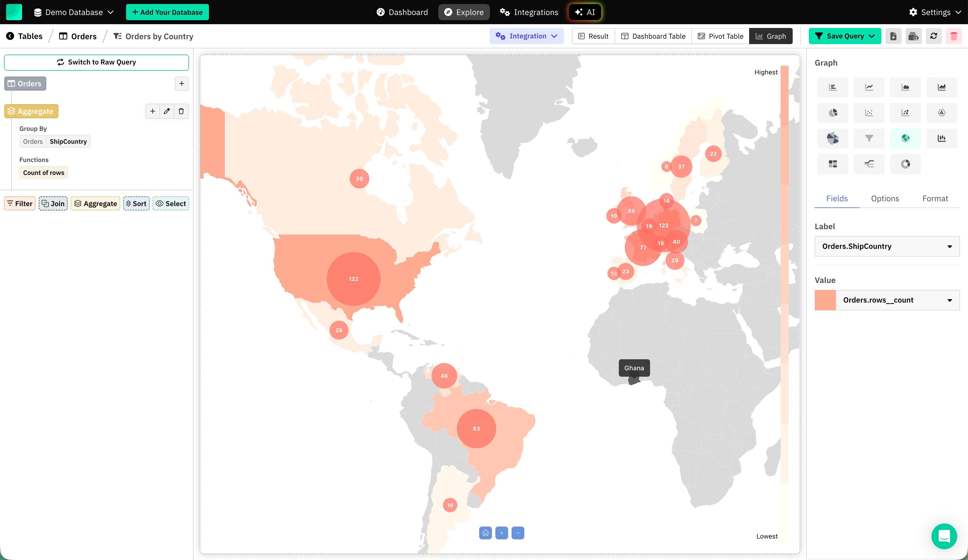
Task: Switch to the Options tab
Action: pos(885,198)
